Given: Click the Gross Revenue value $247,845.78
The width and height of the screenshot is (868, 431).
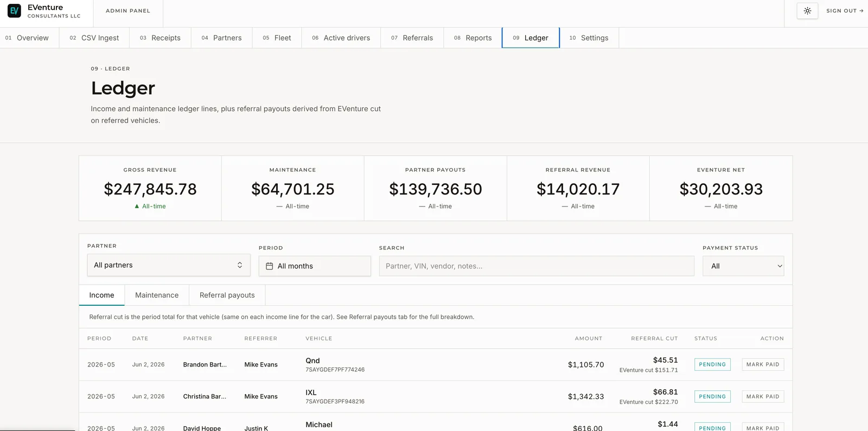Looking at the screenshot, I should [150, 189].
